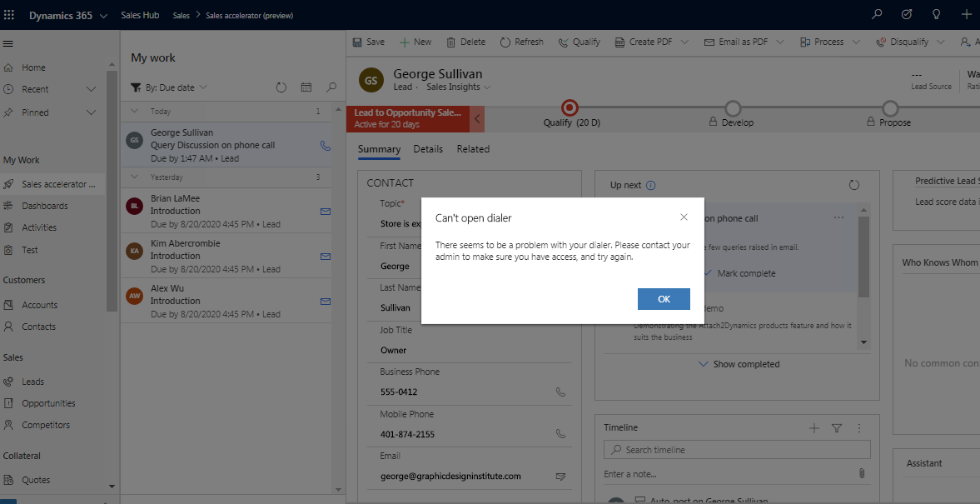Click Sales breadcrumb link in top bar
Viewport: 980px width, 504px height.
pyautogui.click(x=182, y=16)
